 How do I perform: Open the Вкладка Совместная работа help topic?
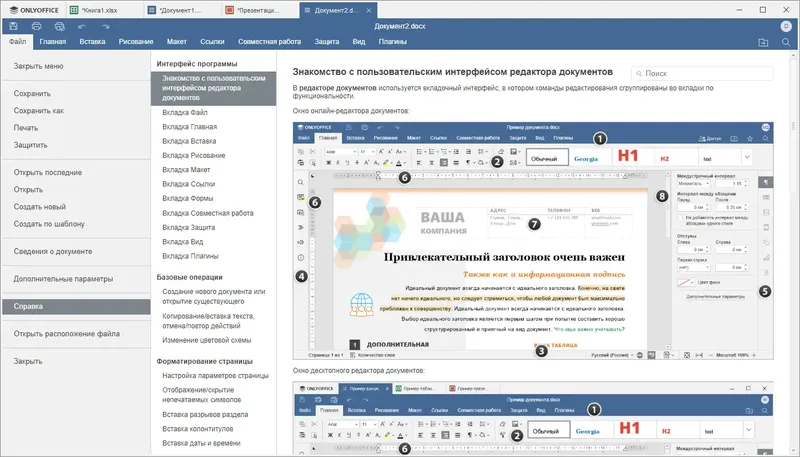pos(213,213)
